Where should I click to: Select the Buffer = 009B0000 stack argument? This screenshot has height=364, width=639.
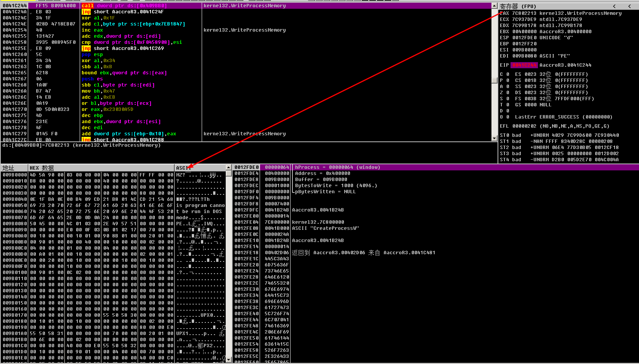[321, 180]
